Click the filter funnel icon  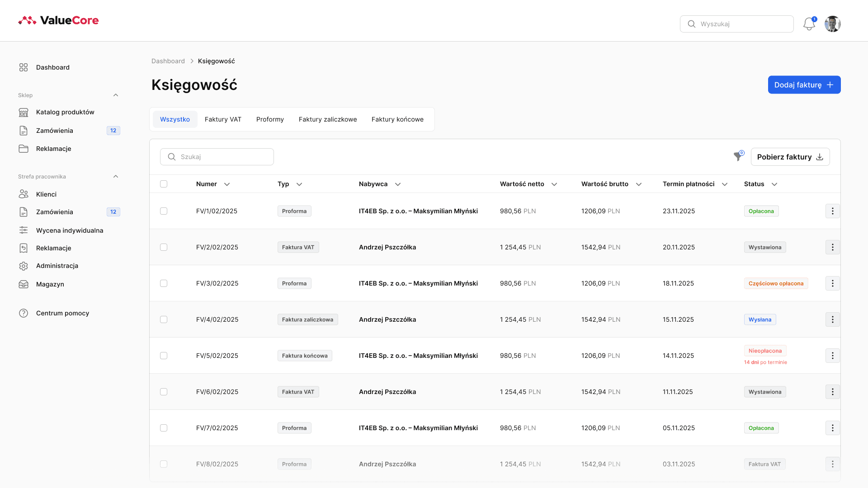[738, 157]
